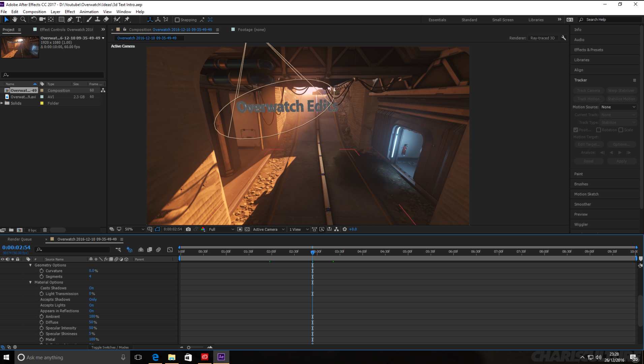Toggle Metal property stopwatch
The height and width of the screenshot is (364, 644).
point(41,339)
